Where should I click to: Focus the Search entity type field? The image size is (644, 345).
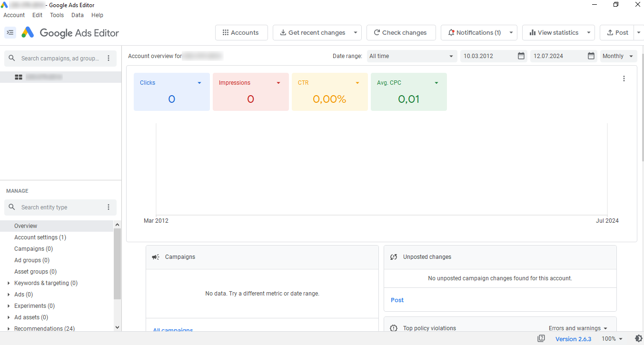60,207
